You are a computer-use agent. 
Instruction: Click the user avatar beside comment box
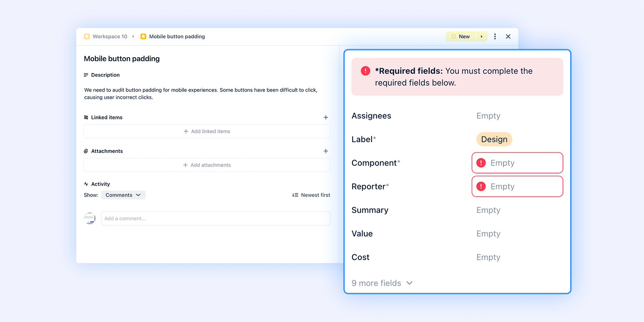click(x=89, y=218)
